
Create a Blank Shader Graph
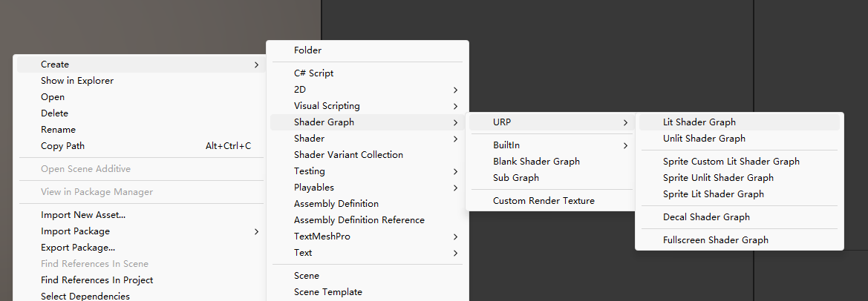coord(536,162)
